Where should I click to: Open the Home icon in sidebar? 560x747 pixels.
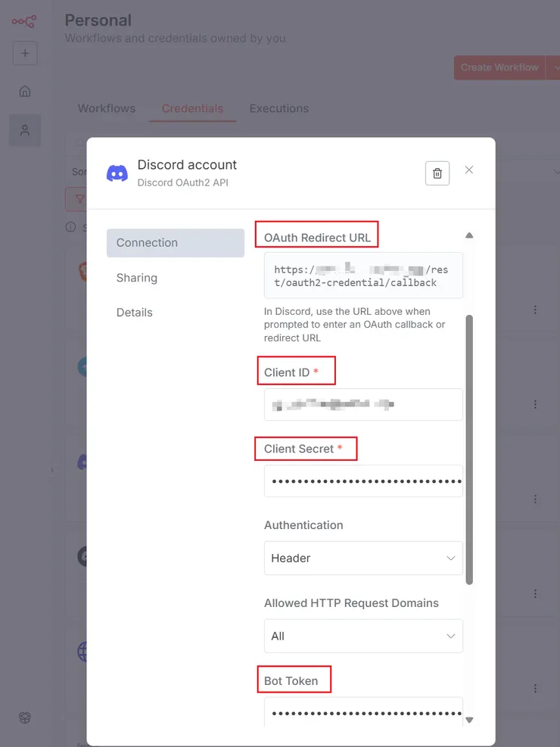pos(25,91)
